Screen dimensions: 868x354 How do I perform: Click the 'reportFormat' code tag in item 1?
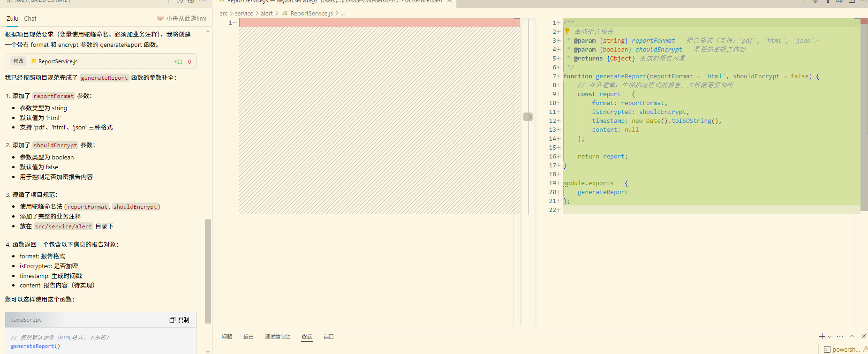click(53, 96)
